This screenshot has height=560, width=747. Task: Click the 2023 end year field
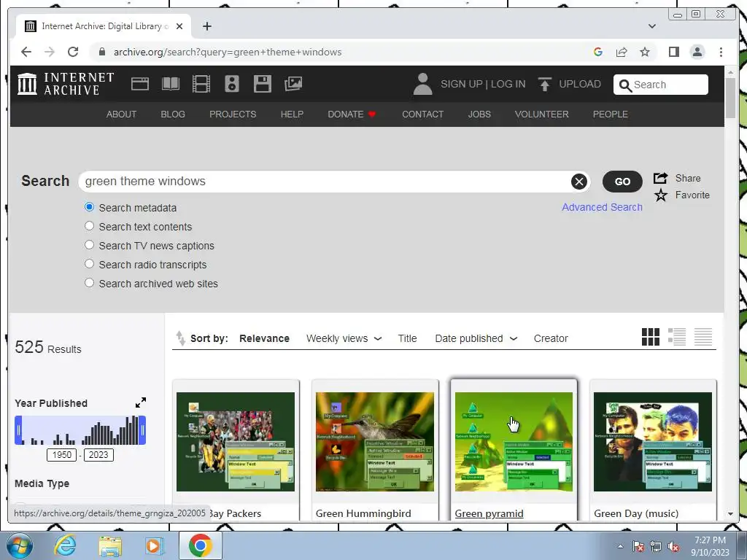98,455
